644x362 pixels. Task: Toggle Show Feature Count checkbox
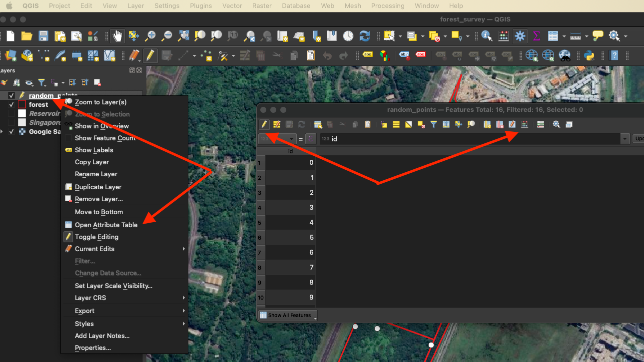[68, 138]
